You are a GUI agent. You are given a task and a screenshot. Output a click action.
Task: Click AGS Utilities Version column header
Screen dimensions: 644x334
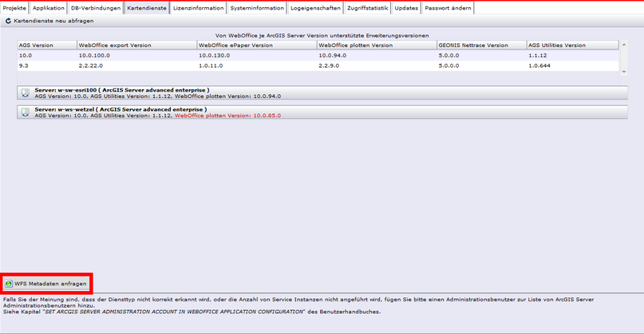pyautogui.click(x=573, y=45)
